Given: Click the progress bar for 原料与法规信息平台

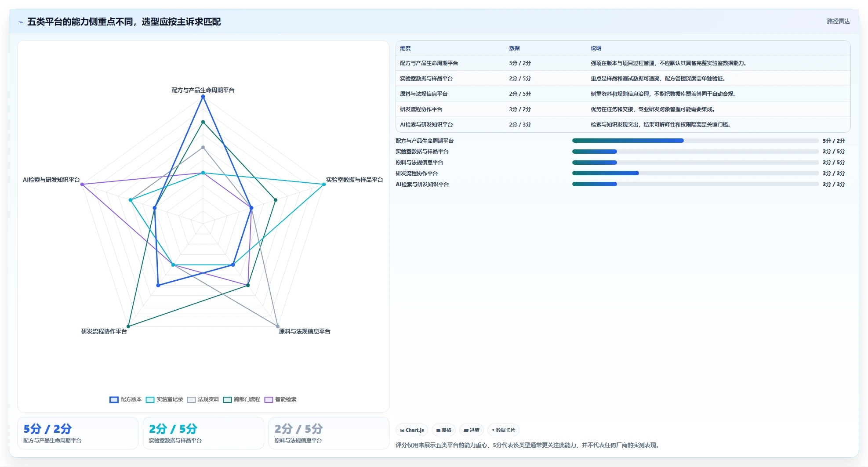Looking at the screenshot, I should point(695,163).
